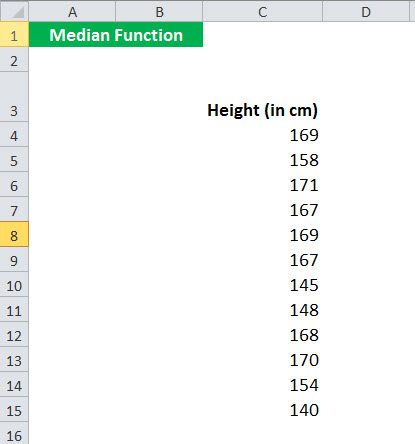This screenshot has width=415, height=444.
Task: Select column C header
Action: click(x=263, y=12)
